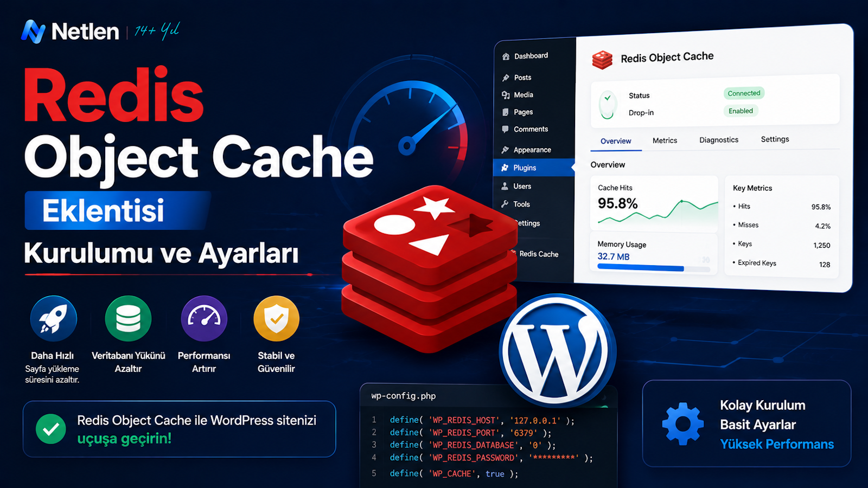Viewport: 868px width, 488px height.
Task: Click the Netlen logo
Action: 70,31
